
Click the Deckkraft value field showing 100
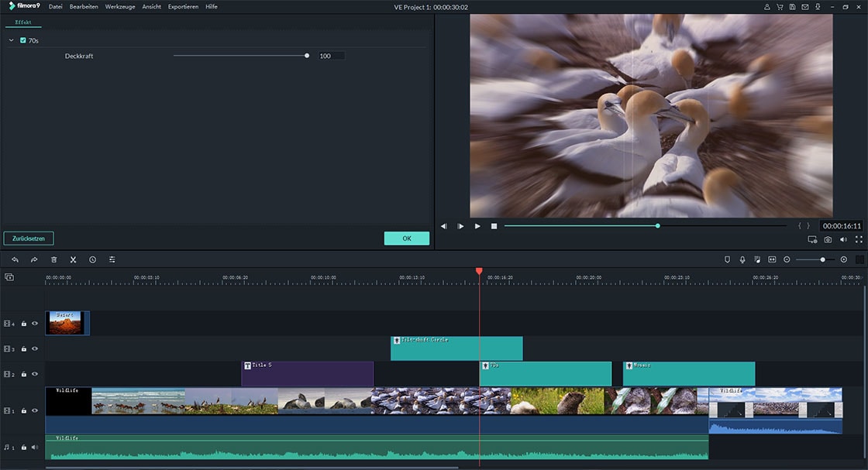tap(331, 56)
